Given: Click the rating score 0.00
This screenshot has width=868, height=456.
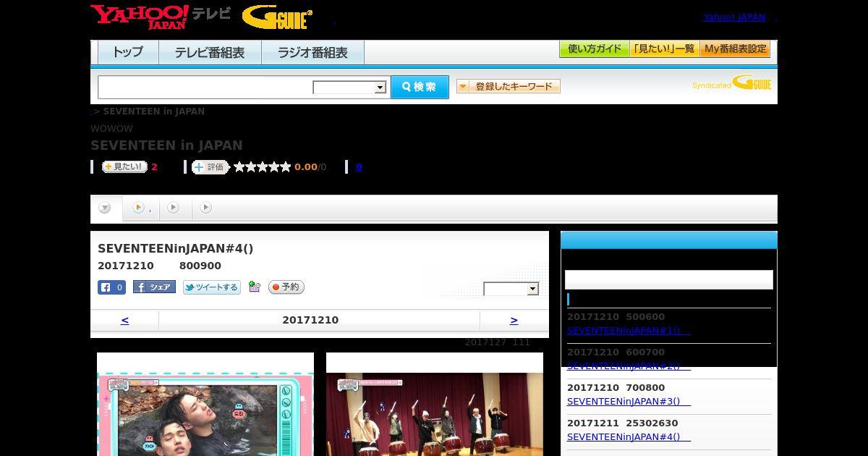Looking at the screenshot, I should [x=306, y=167].
